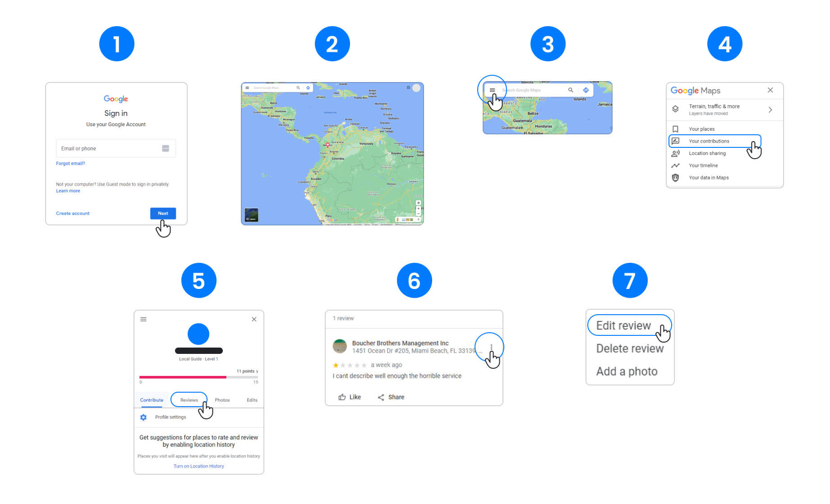
Task: Click the person icon beside Location sharing
Action: click(x=675, y=153)
